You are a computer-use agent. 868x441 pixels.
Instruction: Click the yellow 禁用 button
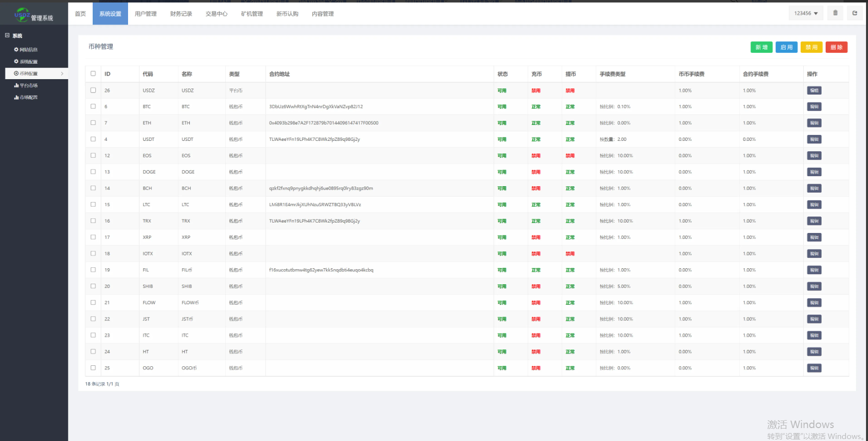pyautogui.click(x=811, y=47)
